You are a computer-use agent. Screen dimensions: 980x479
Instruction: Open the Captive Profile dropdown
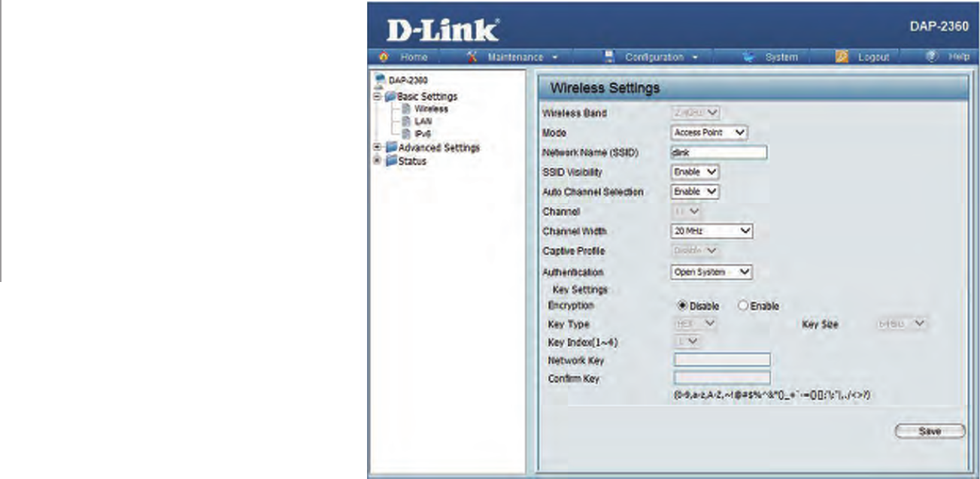tap(695, 251)
